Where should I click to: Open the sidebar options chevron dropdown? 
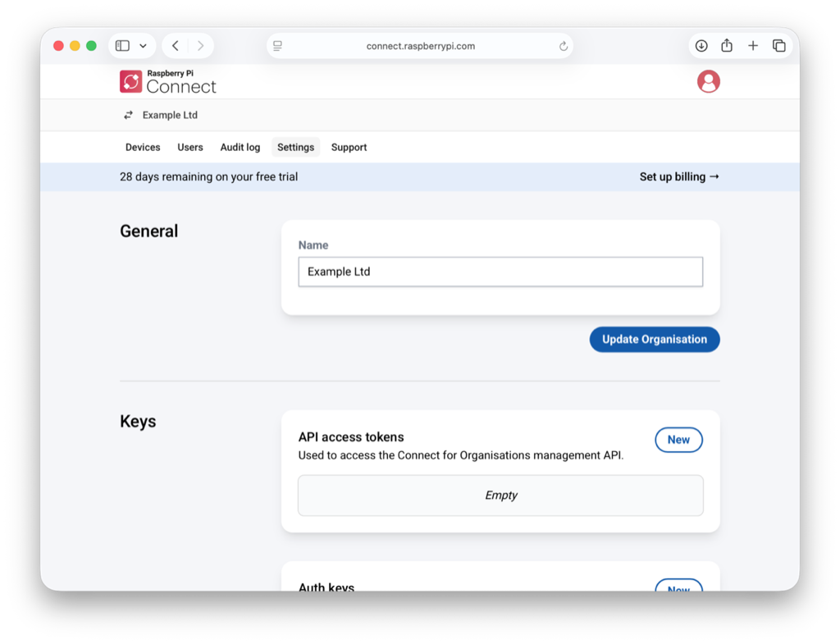(x=141, y=45)
